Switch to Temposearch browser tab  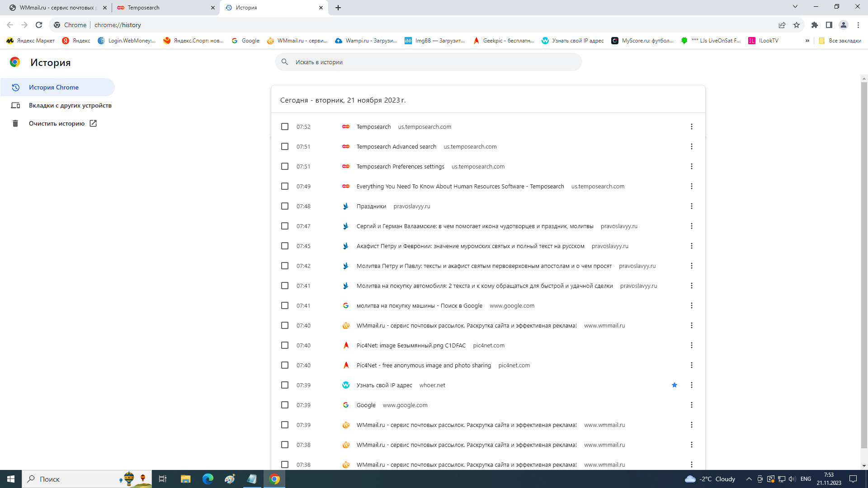pyautogui.click(x=165, y=8)
